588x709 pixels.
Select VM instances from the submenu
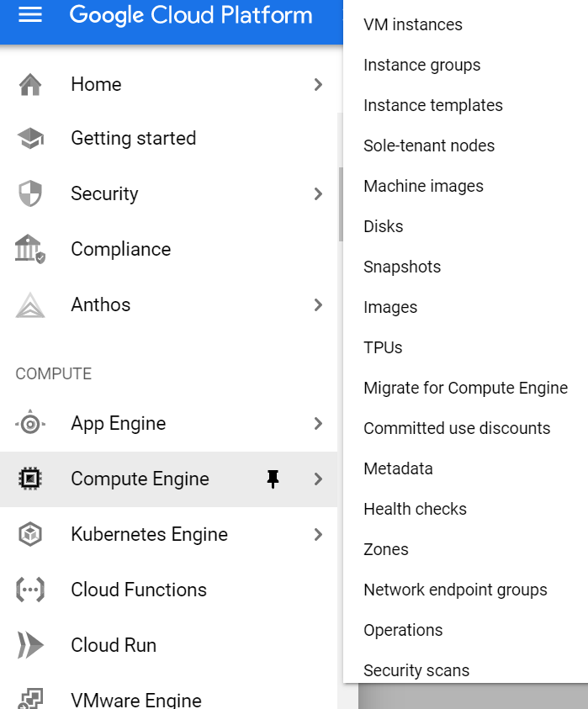412,24
